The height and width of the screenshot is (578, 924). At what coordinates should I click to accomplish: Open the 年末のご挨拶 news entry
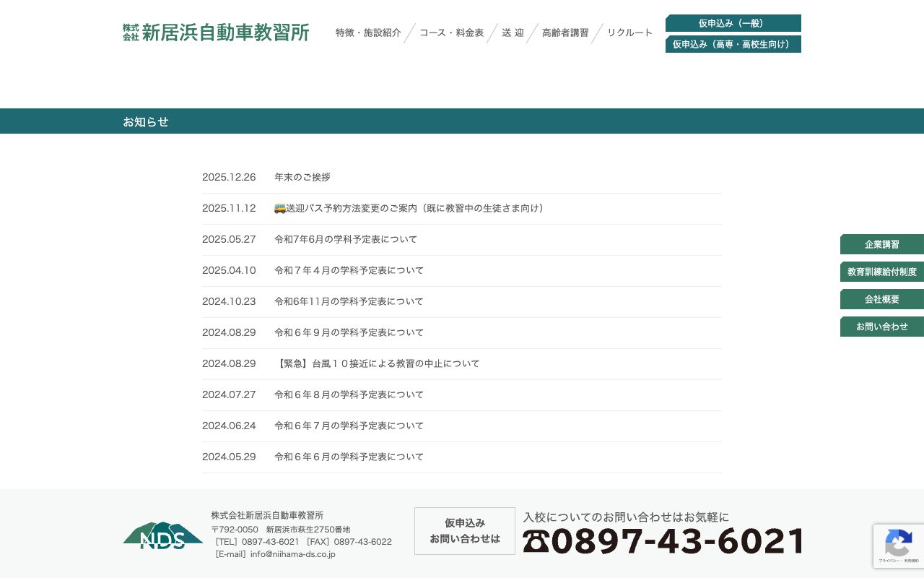(x=302, y=177)
